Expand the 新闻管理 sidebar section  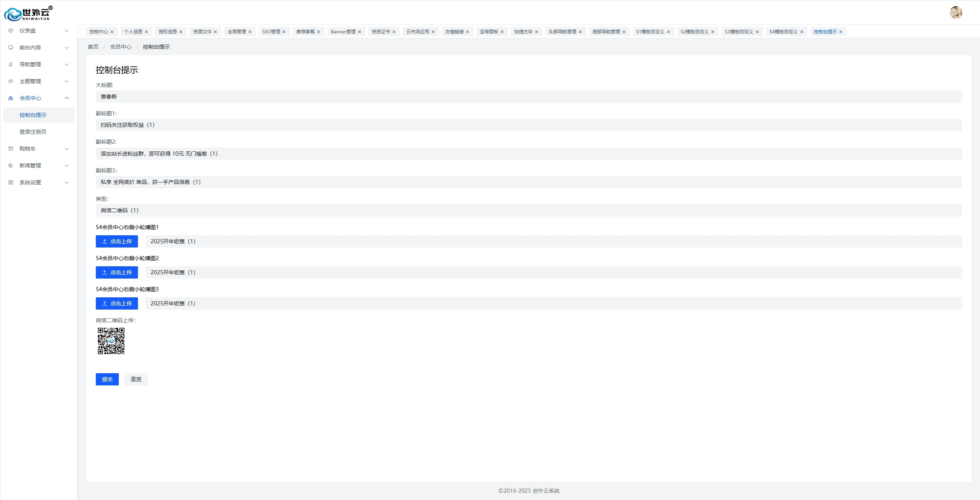click(x=30, y=166)
